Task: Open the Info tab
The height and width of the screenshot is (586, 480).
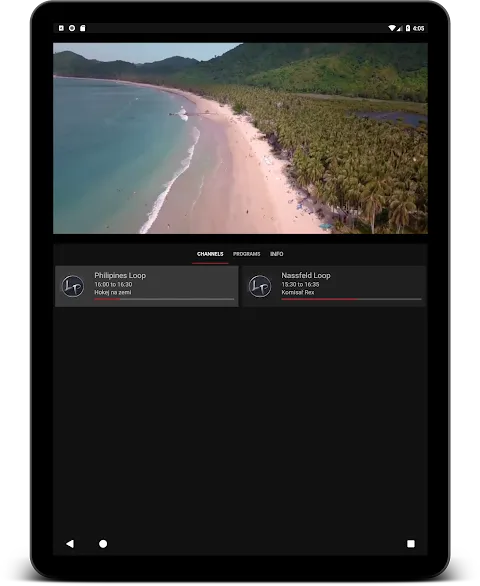Action: pyautogui.click(x=277, y=254)
